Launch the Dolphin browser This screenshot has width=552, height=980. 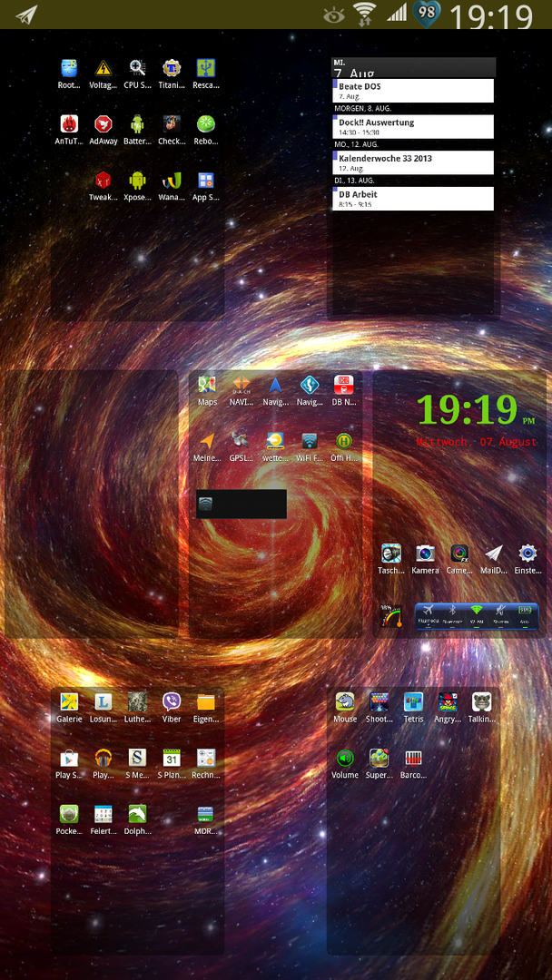(x=137, y=814)
